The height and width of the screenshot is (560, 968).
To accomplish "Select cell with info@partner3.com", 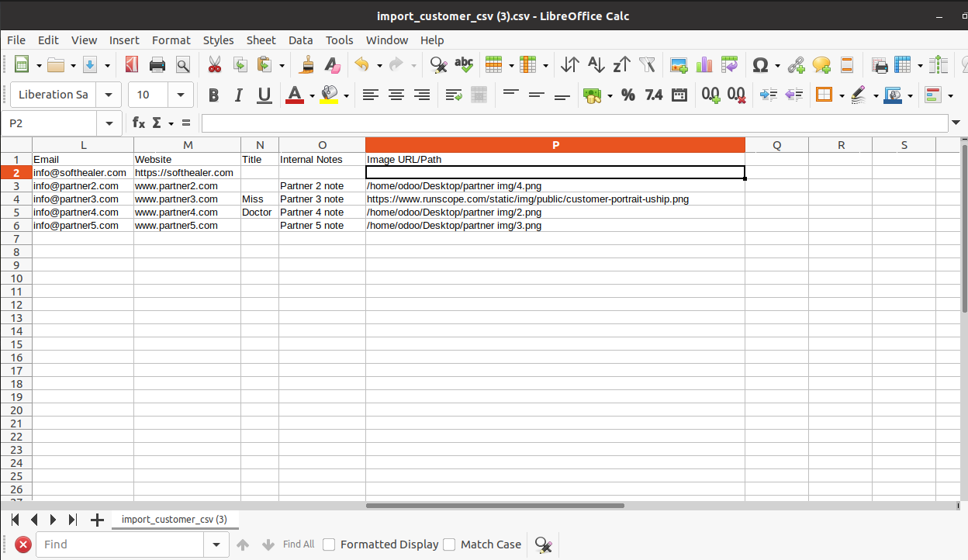I will tap(83, 199).
